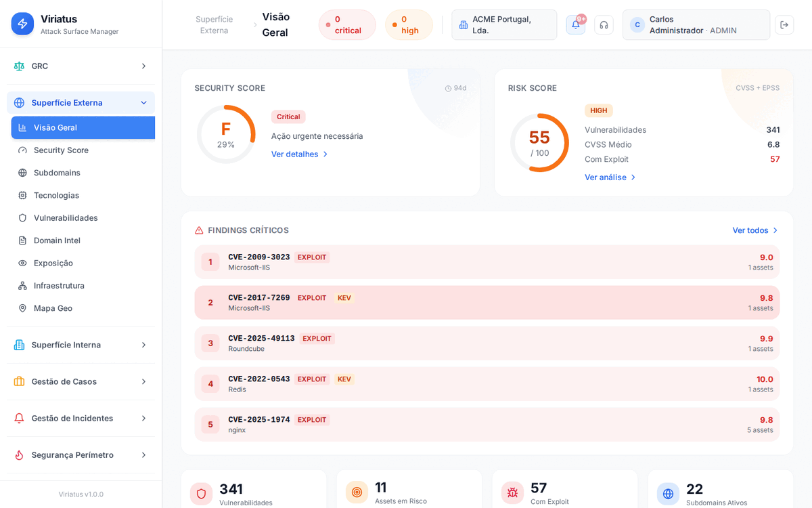
Task: Open support via the headset icon
Action: pos(604,25)
